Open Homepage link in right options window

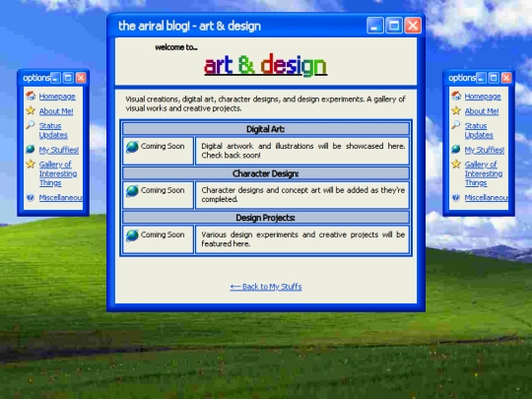(483, 97)
